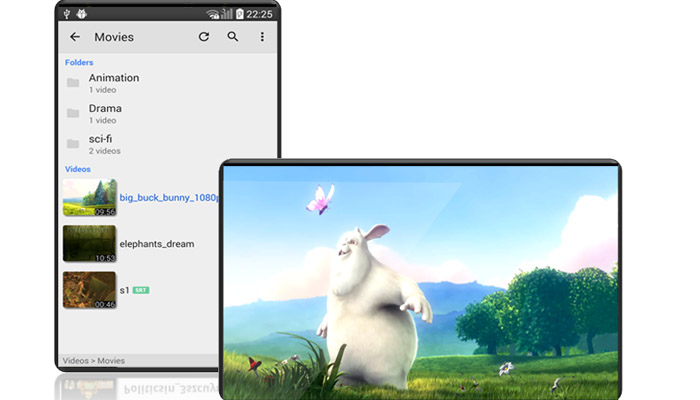The height and width of the screenshot is (400, 700).
Task: Open search in Movies screen
Action: point(233,37)
